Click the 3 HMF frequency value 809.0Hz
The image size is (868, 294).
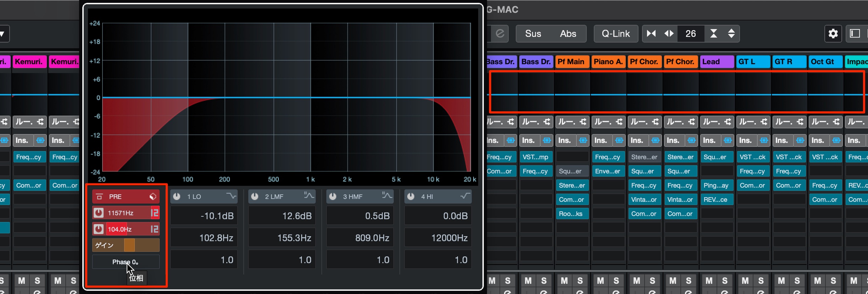[360, 238]
